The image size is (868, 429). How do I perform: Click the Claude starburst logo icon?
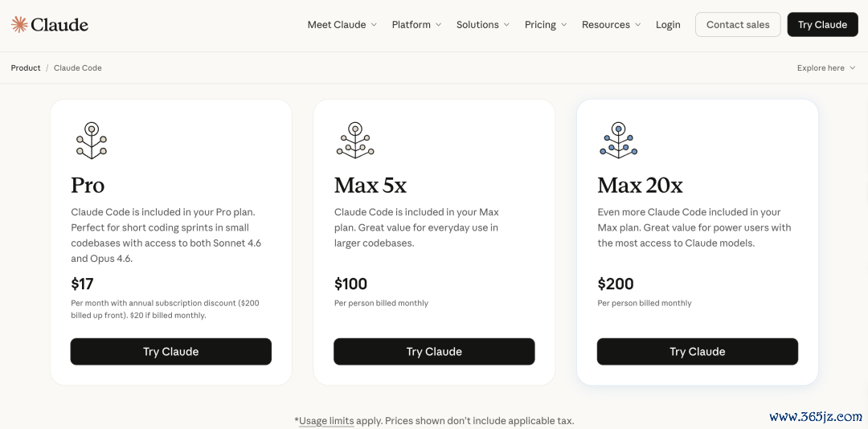tap(19, 24)
